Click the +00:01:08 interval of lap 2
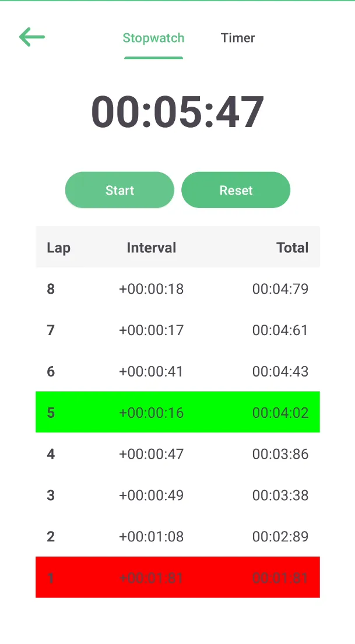Image resolution: width=355 pixels, height=644 pixels. click(x=151, y=536)
